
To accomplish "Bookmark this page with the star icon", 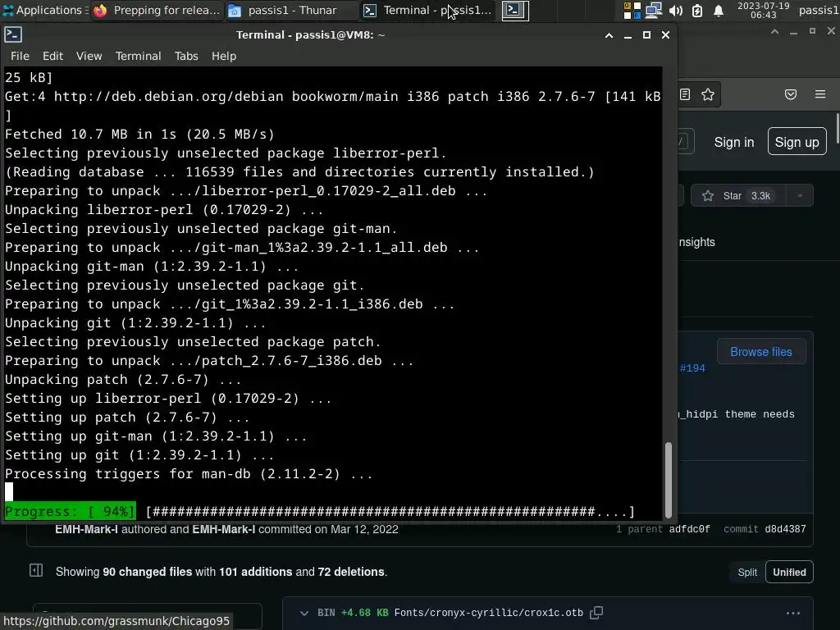I will coord(708,94).
